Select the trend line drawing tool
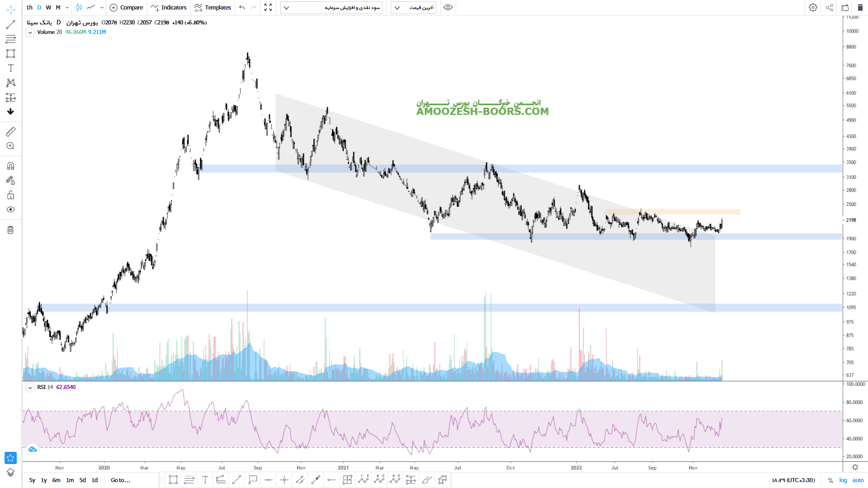Image resolution: width=868 pixels, height=488 pixels. pyautogui.click(x=10, y=24)
